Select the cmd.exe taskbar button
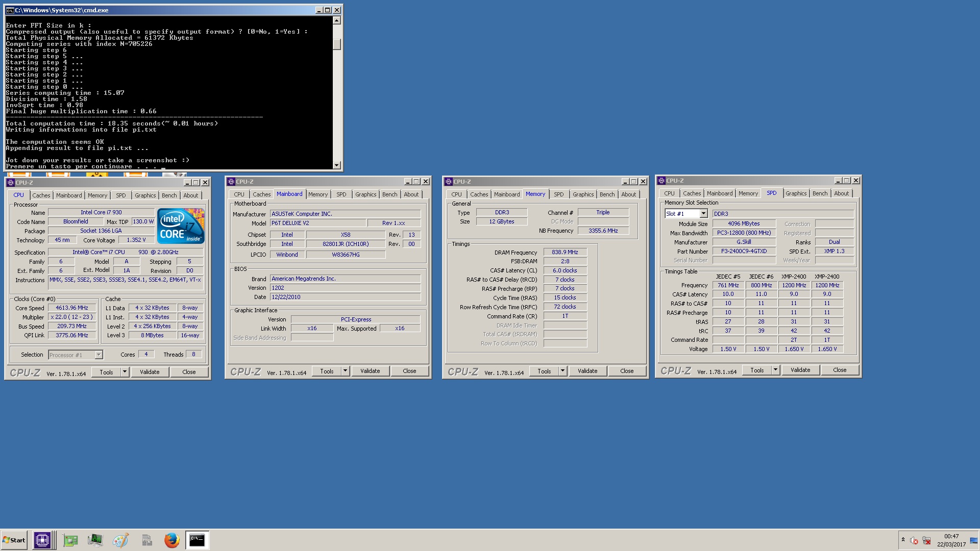The height and width of the screenshot is (551, 980). pyautogui.click(x=197, y=540)
